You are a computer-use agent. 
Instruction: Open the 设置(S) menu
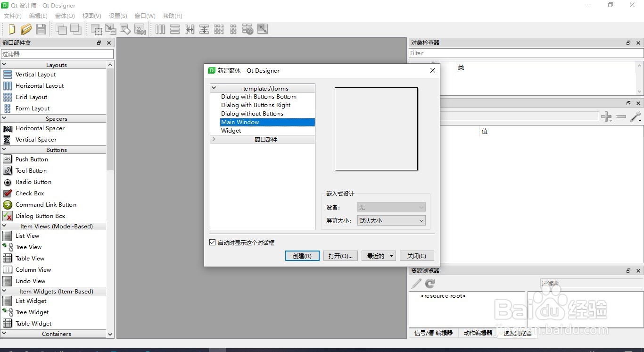pos(118,16)
